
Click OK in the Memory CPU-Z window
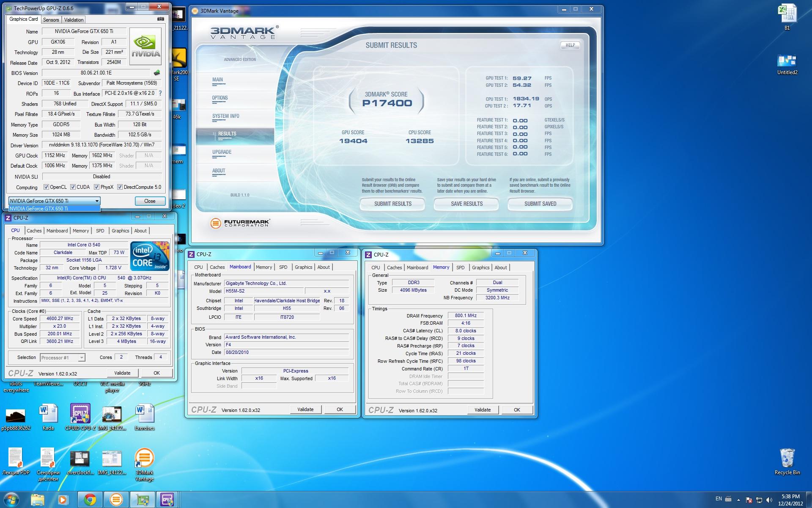click(517, 410)
